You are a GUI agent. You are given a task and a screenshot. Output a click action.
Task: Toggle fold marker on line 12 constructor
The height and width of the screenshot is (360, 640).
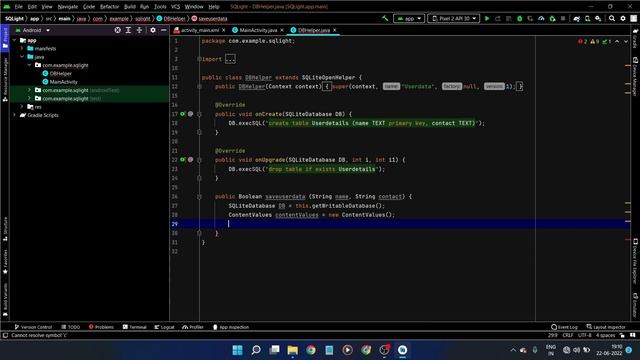pos(199,87)
